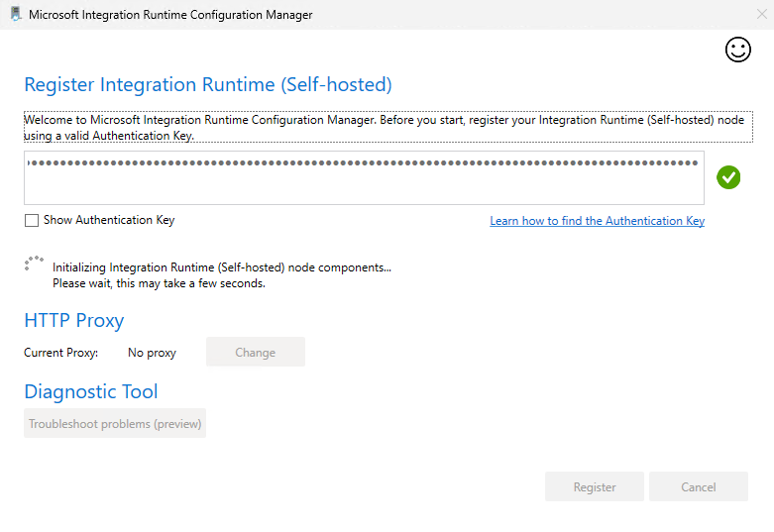Click the Welcome instruction text paragraph

coord(387,127)
